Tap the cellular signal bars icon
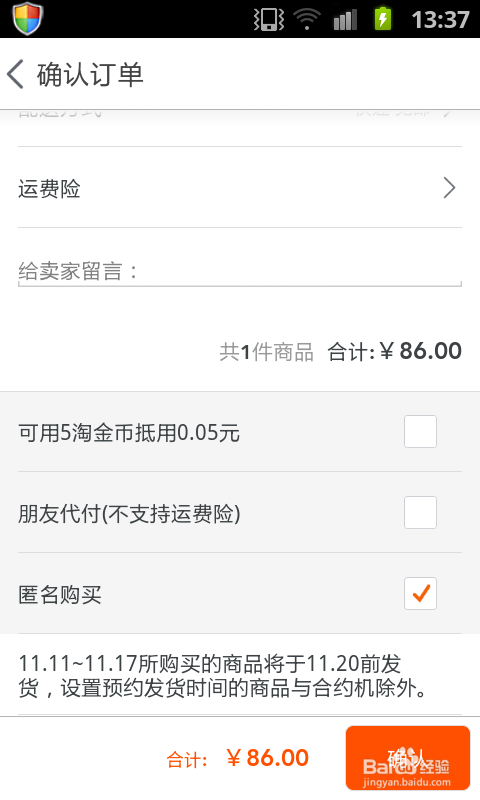 coord(345,19)
